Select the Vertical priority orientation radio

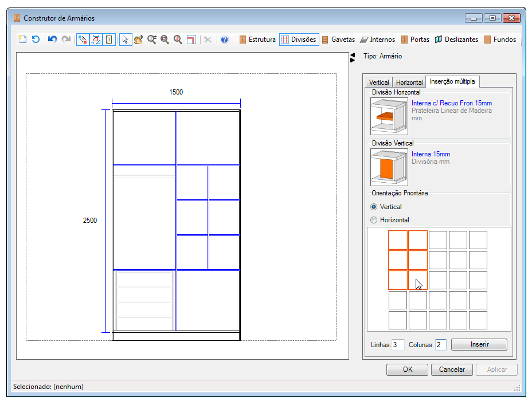pyautogui.click(x=374, y=207)
